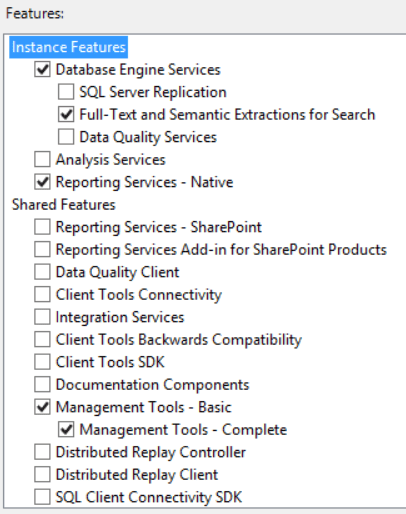The width and height of the screenshot is (406, 514).
Task: Enable Client Tools Connectivity checkbox
Action: [42, 294]
